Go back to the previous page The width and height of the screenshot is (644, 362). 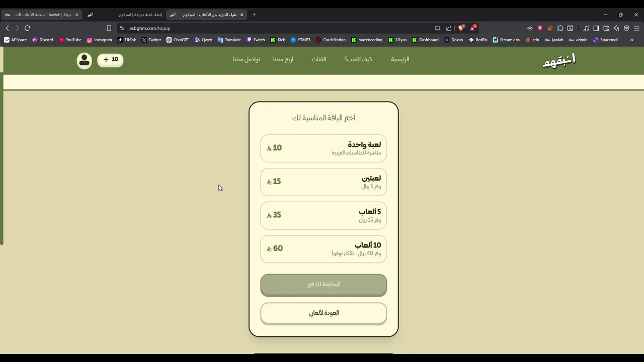7,28
